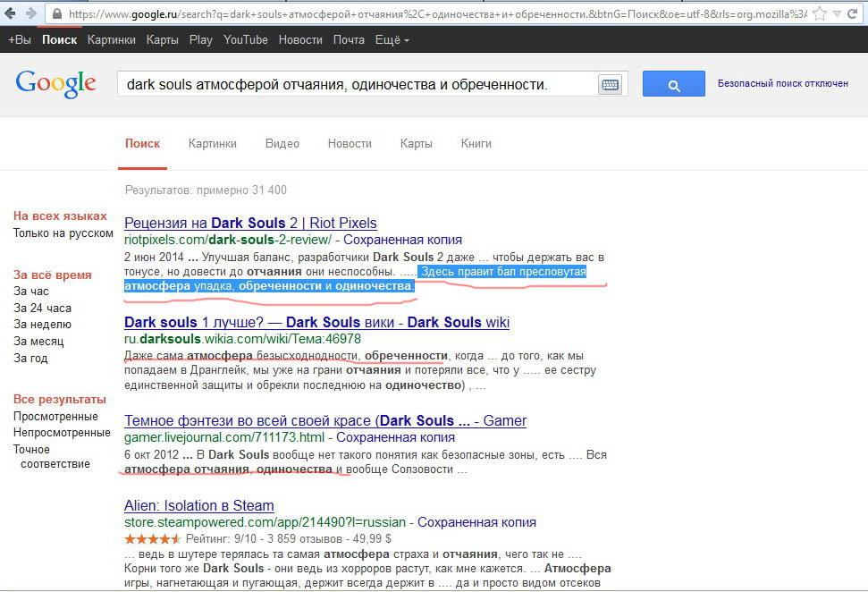Expand the Ещё dropdown menu
The height and width of the screenshot is (592, 868).
pos(392,40)
